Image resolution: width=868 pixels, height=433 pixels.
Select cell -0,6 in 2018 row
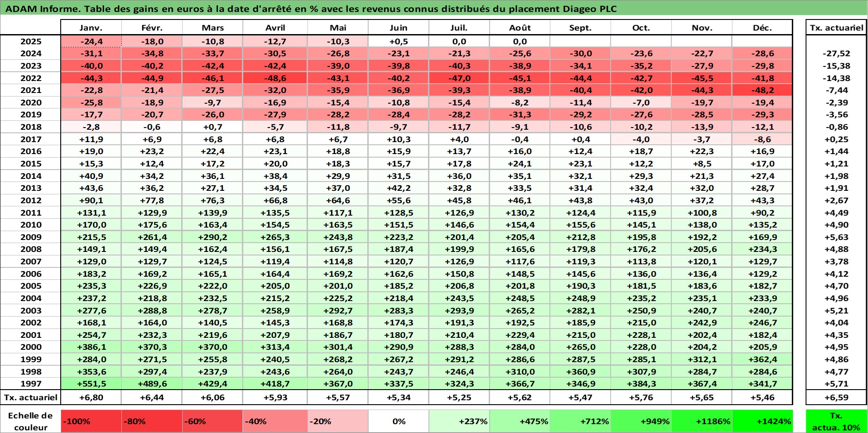152,127
